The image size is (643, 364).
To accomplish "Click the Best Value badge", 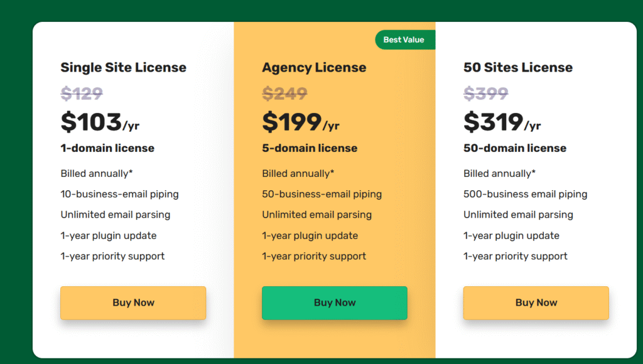I will coord(405,40).
